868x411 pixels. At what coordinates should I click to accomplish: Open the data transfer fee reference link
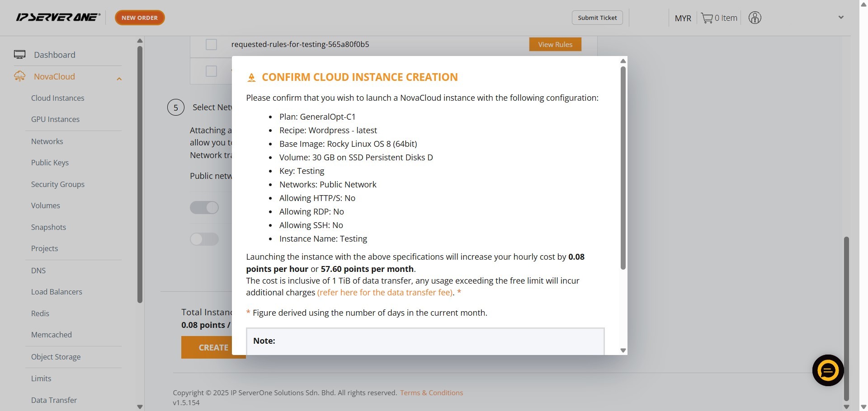(385, 292)
